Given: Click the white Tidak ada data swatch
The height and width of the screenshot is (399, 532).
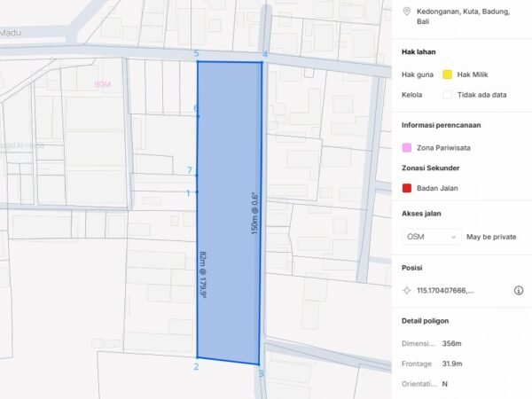Looking at the screenshot, I should click(448, 94).
